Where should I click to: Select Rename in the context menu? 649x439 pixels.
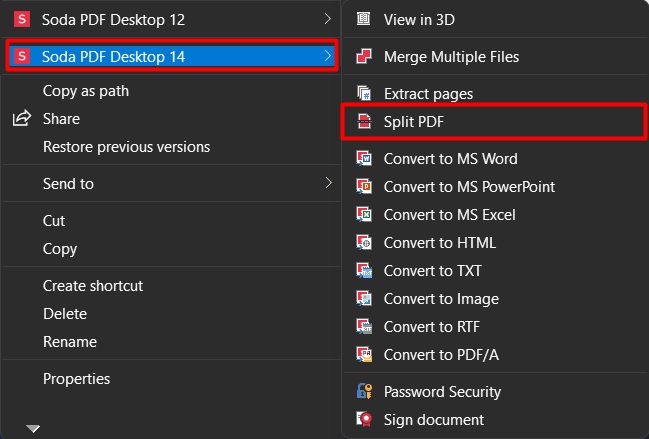(x=70, y=342)
